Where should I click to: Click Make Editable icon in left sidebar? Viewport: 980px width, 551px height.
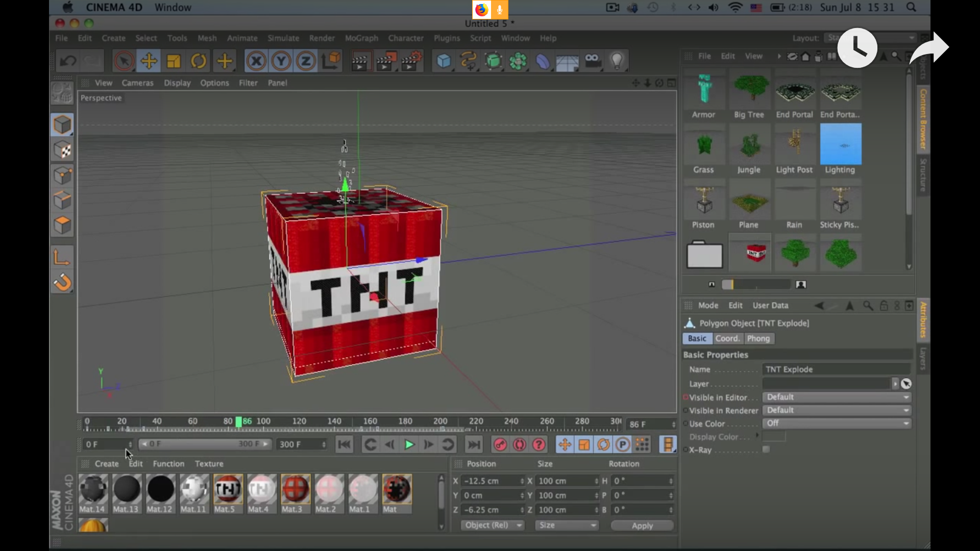tap(62, 93)
